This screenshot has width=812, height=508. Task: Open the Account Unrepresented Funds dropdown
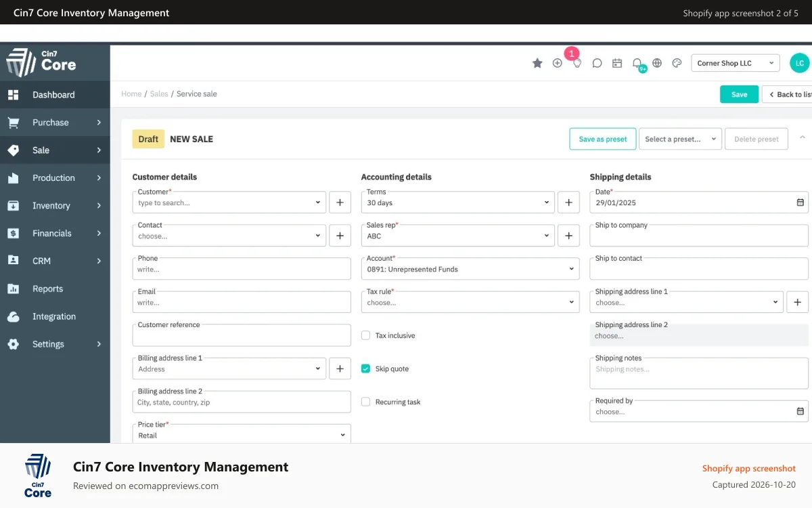click(x=470, y=269)
